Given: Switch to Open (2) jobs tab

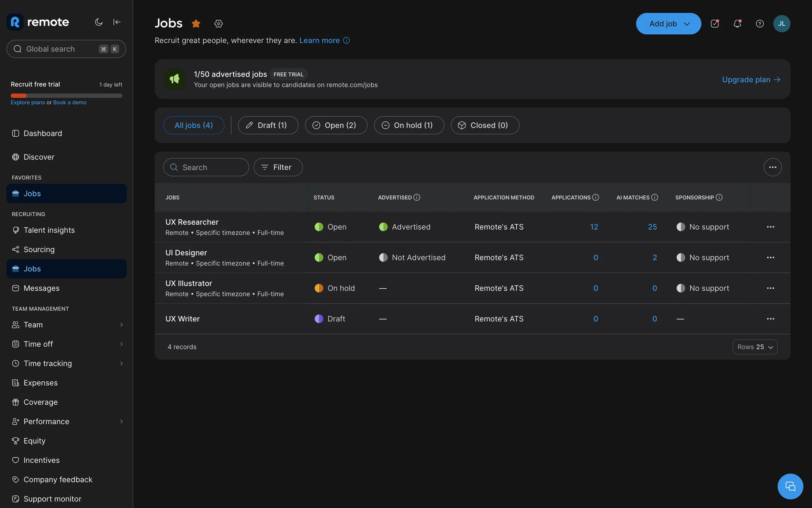Looking at the screenshot, I should click(336, 125).
